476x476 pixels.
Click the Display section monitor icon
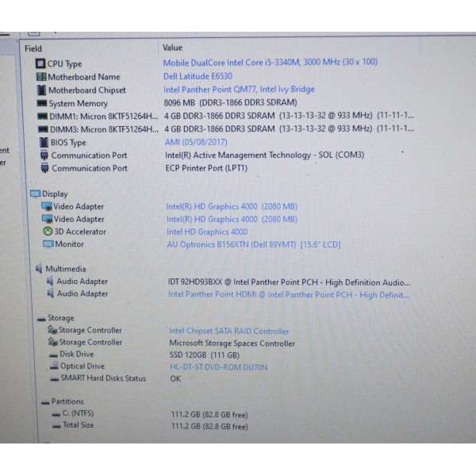(35, 194)
